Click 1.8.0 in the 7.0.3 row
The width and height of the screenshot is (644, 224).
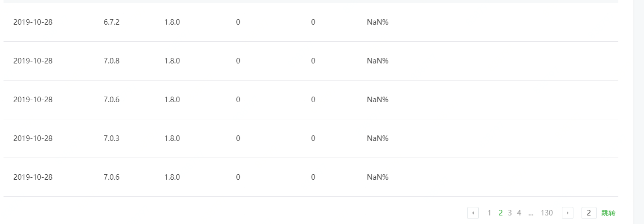point(172,138)
